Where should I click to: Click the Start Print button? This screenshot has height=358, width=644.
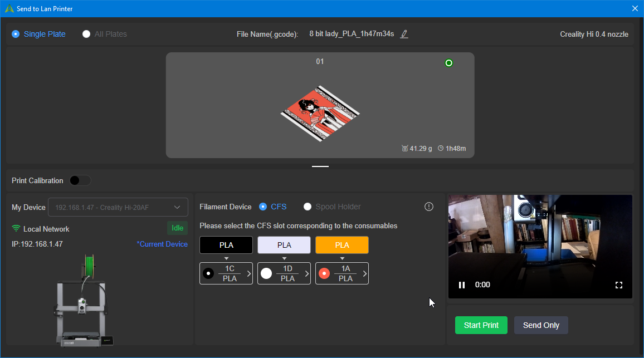pyautogui.click(x=481, y=325)
